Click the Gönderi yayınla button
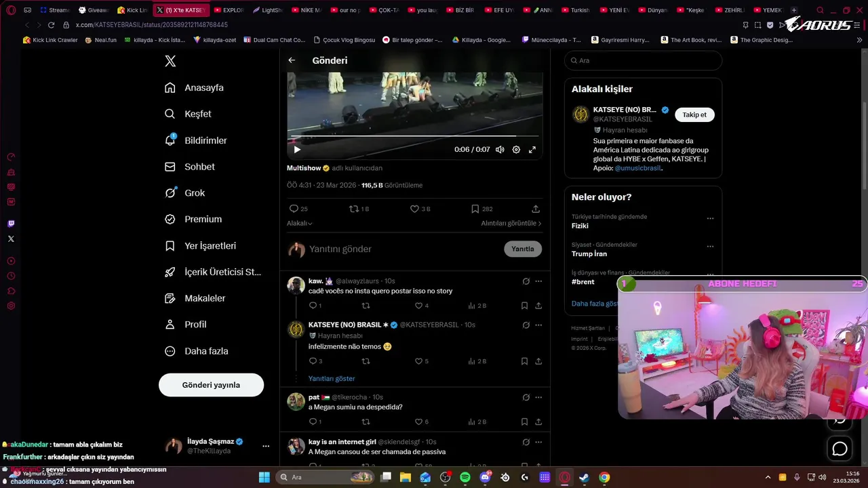Viewport: 868px width, 488px height. point(211,385)
